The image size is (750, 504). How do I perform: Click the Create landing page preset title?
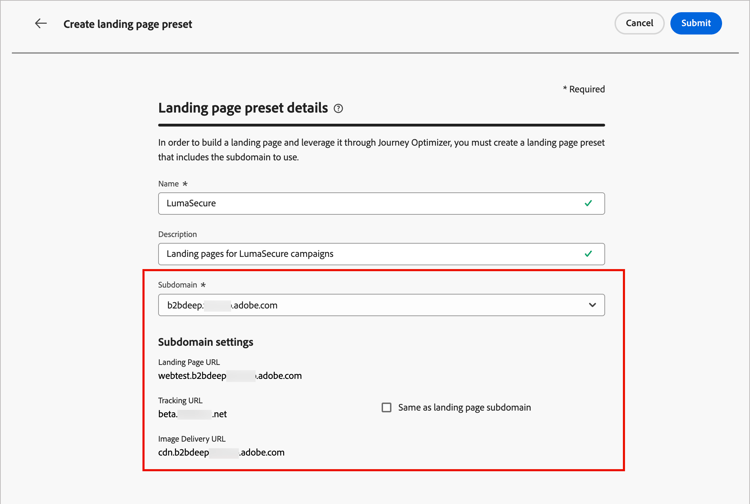pyautogui.click(x=128, y=24)
